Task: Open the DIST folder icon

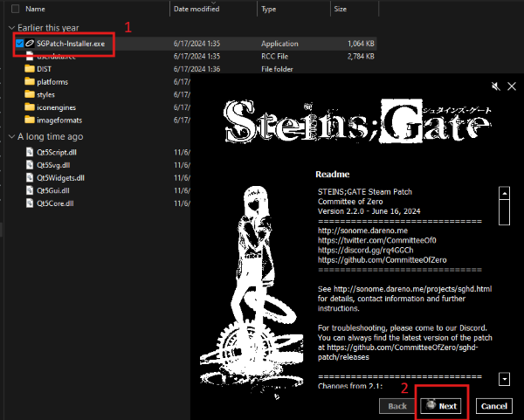Action: (x=30, y=69)
